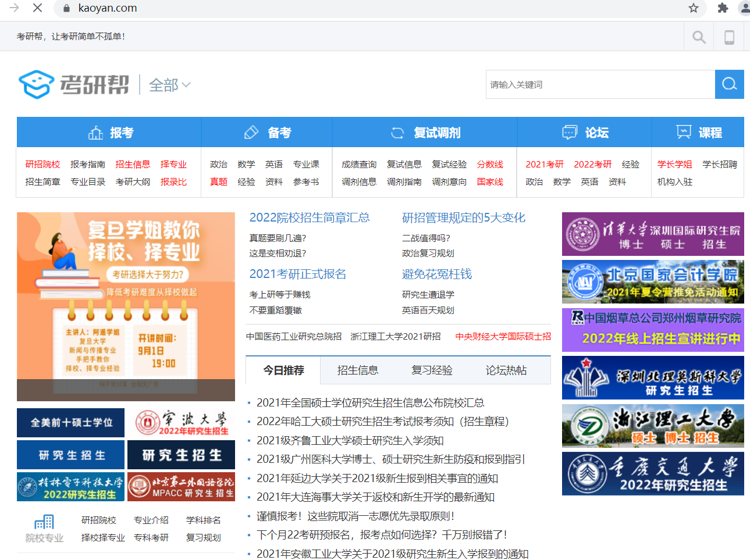Open article 谨慎报考！这些院取消一志愿优先录取原则
750x560 pixels.
tap(356, 516)
